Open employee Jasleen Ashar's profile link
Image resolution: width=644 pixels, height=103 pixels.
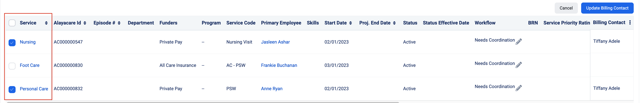pos(275,42)
